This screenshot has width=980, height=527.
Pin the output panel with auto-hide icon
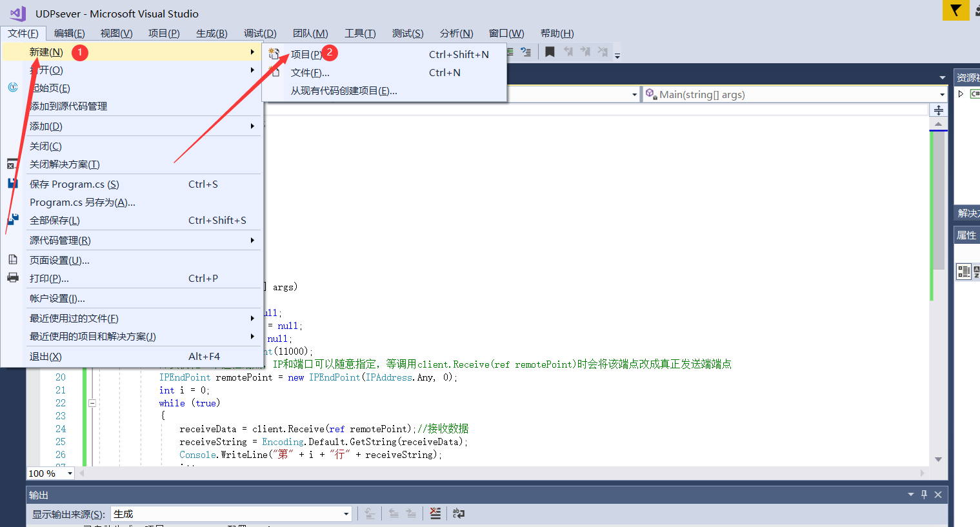pos(924,495)
